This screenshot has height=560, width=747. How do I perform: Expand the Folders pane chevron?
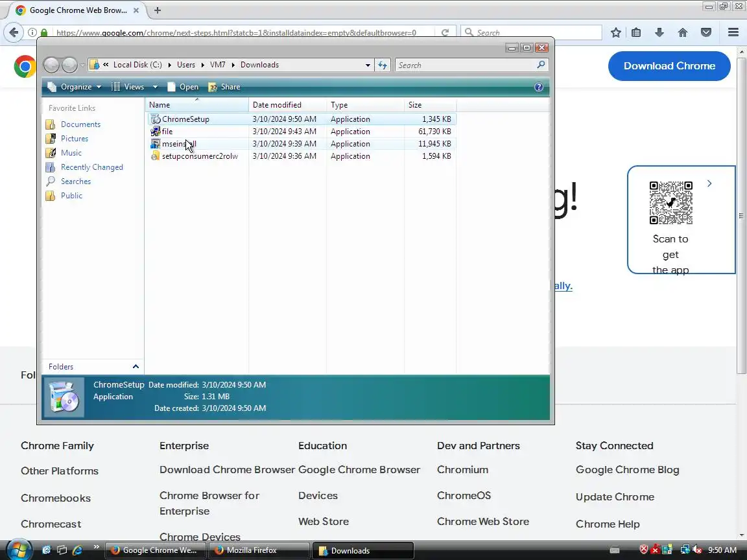[136, 367]
